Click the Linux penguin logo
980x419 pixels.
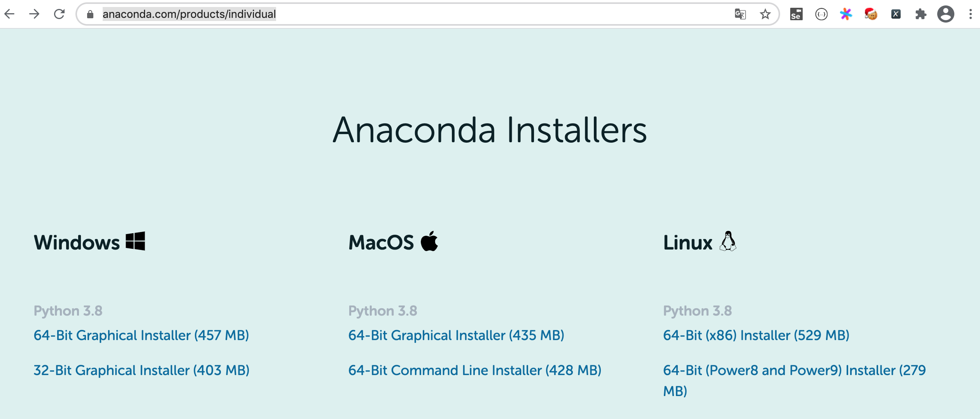point(728,241)
